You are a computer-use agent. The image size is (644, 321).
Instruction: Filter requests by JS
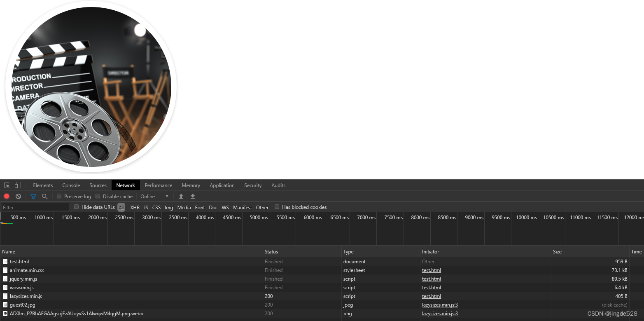tap(146, 207)
